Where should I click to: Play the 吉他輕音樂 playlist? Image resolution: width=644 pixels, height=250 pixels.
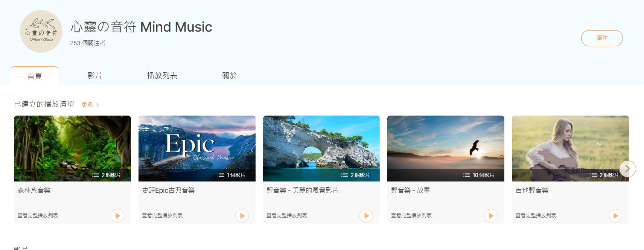point(615,216)
